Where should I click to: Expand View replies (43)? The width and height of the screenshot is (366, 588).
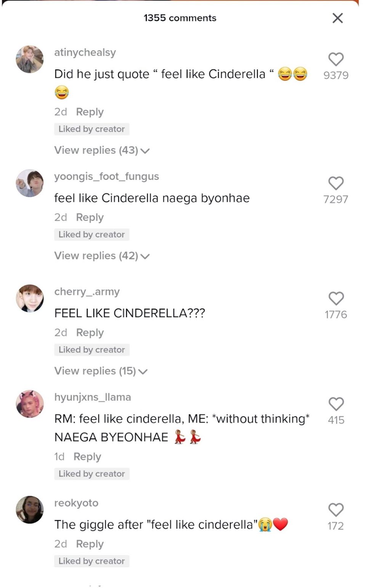pyautogui.click(x=102, y=150)
